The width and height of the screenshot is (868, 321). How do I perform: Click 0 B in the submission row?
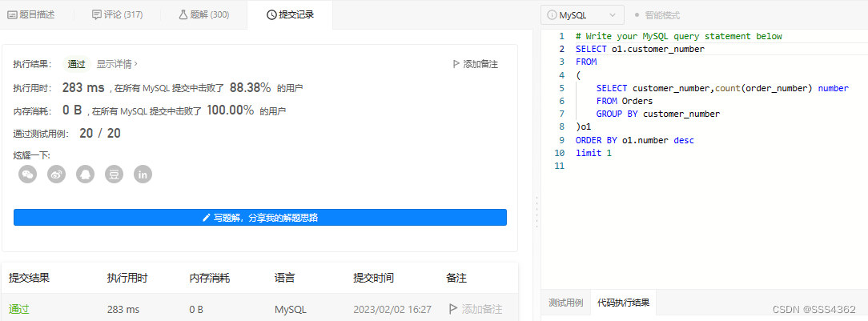[x=196, y=309]
